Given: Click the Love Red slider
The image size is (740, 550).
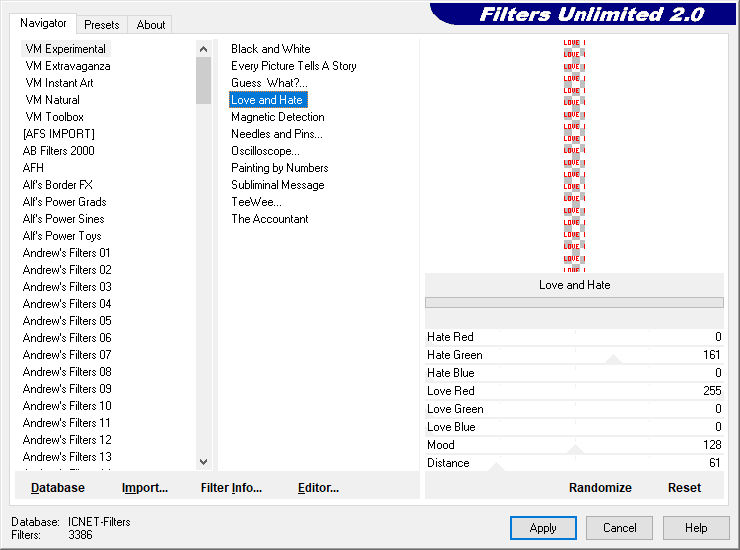Looking at the screenshot, I should [x=574, y=390].
